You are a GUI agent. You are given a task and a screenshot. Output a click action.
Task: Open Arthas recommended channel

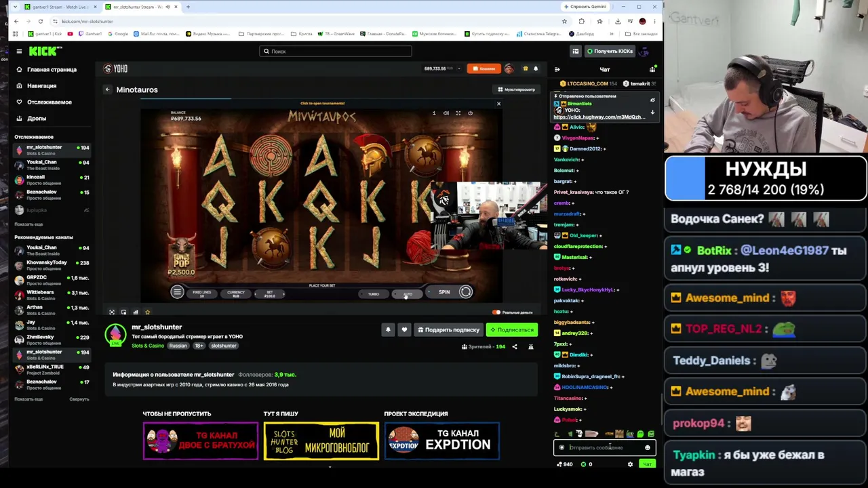click(x=52, y=310)
